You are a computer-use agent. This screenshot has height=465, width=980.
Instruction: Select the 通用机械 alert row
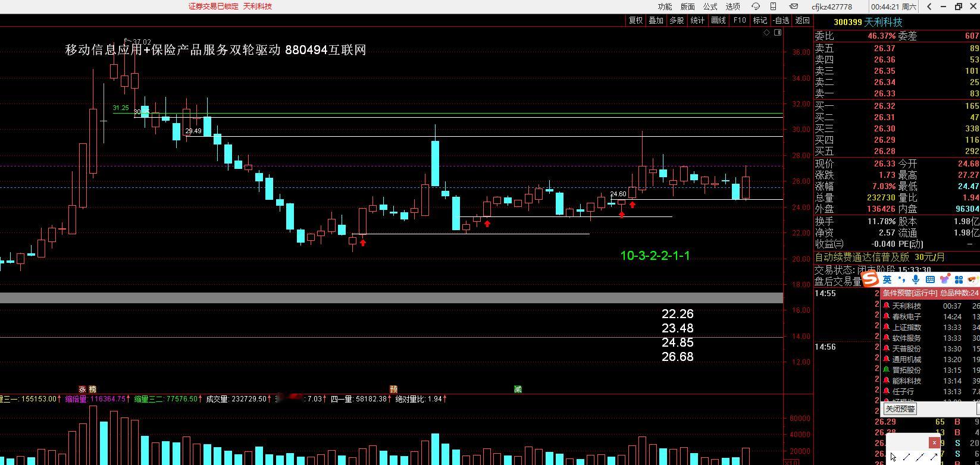point(930,360)
